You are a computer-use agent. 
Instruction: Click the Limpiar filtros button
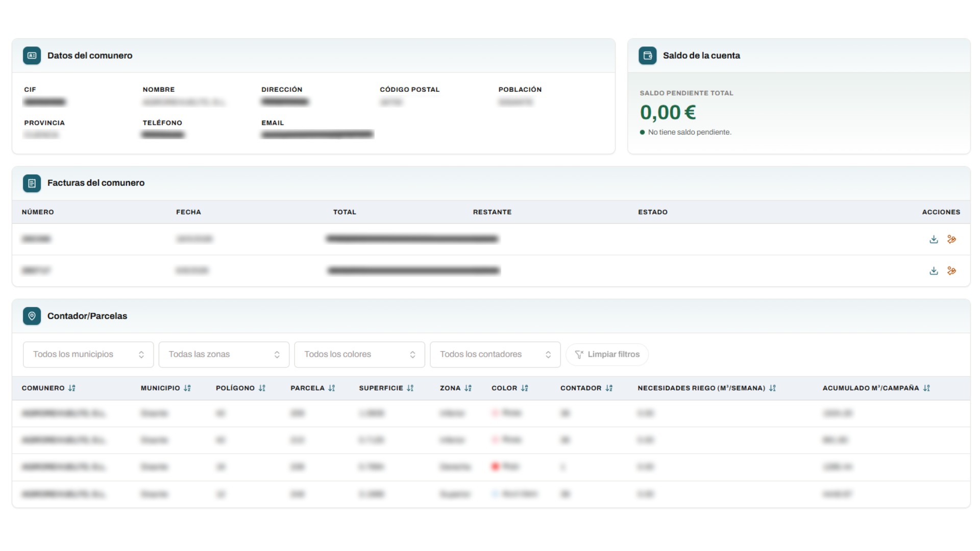[x=607, y=355]
